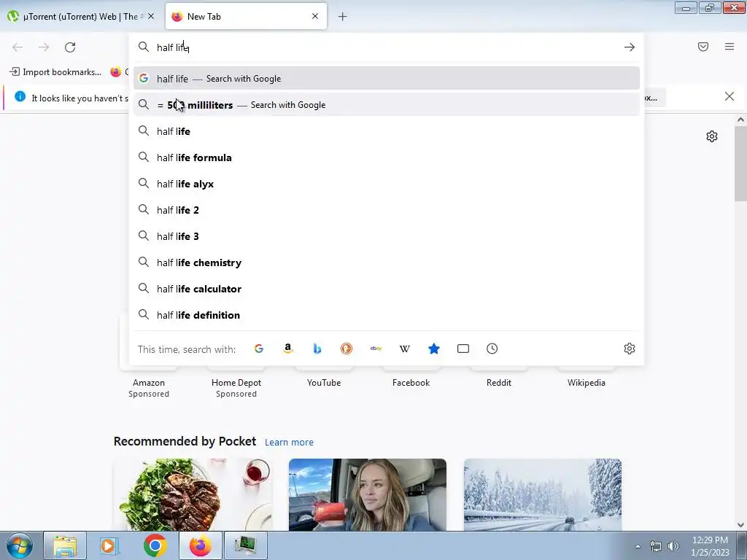Click Firefox taskbar icon
The width and height of the screenshot is (747, 560).
[x=201, y=545]
